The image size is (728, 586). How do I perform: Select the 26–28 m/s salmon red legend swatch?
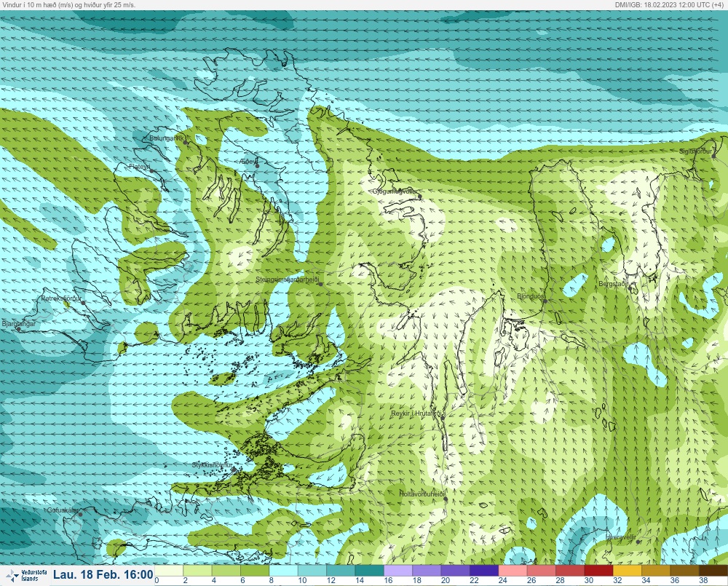(542, 570)
